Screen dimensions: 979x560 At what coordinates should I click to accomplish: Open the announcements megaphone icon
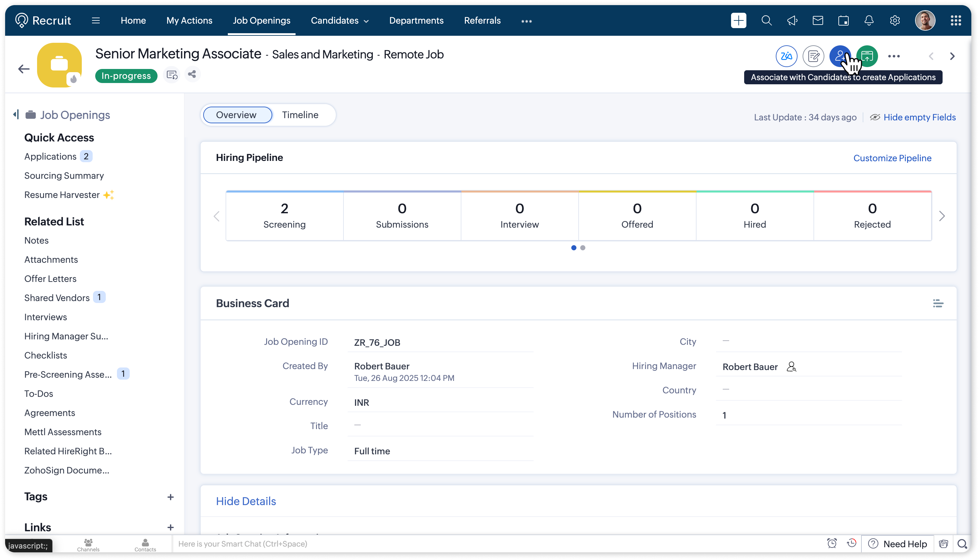tap(792, 20)
